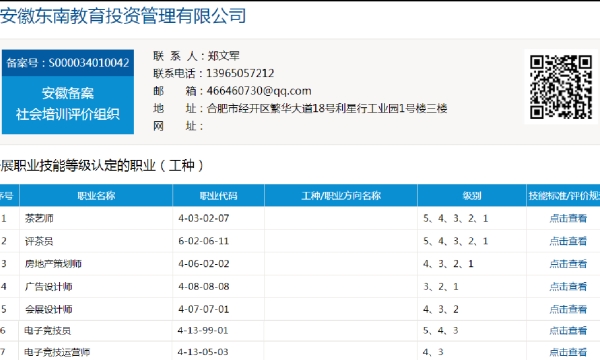The height and width of the screenshot is (360, 600).
Task: Click the 工种/职业方向名称 column header
Action: coord(341,196)
